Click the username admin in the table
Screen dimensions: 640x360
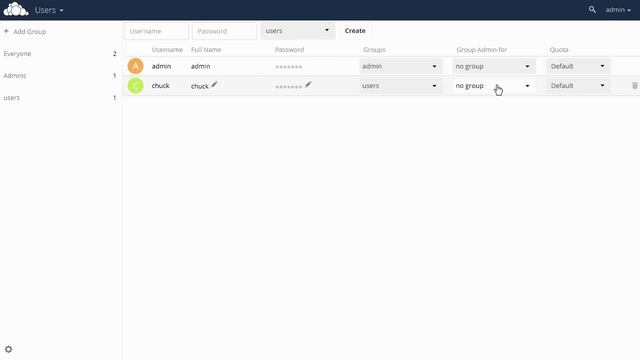[x=161, y=66]
